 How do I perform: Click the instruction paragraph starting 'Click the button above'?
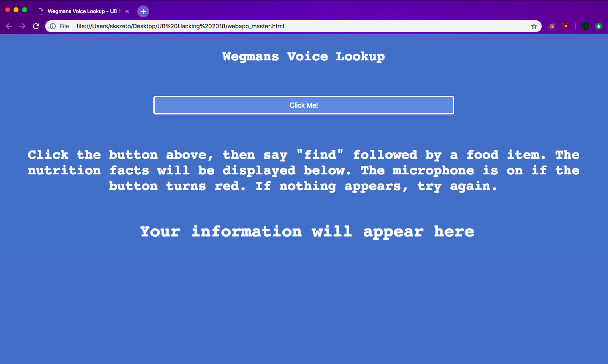tap(304, 170)
